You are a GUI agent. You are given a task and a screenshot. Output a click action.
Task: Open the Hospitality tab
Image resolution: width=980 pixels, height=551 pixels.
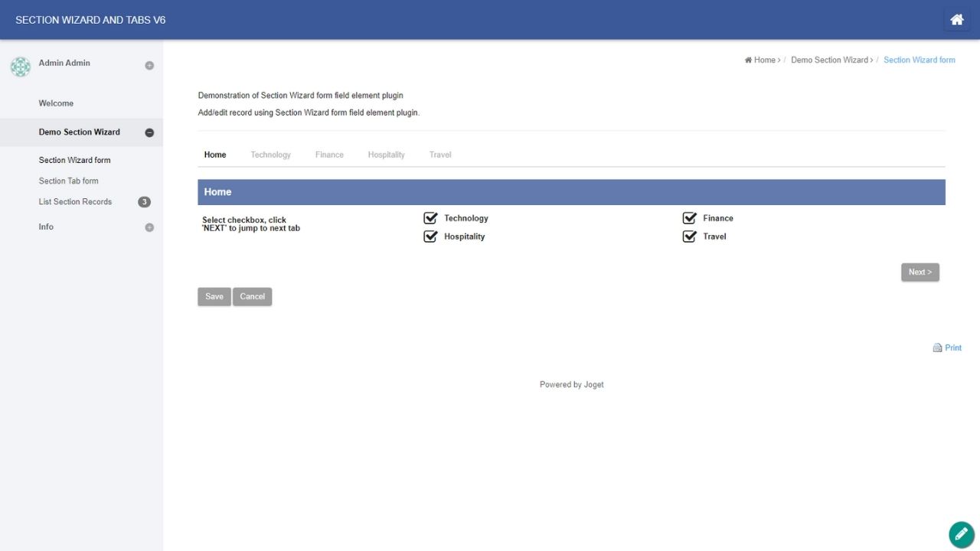click(386, 155)
